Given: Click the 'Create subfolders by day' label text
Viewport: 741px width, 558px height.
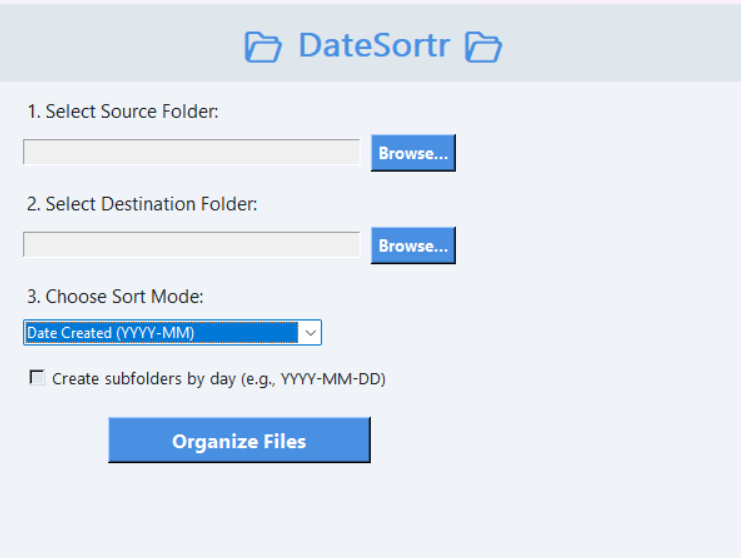Looking at the screenshot, I should pyautogui.click(x=219, y=379).
